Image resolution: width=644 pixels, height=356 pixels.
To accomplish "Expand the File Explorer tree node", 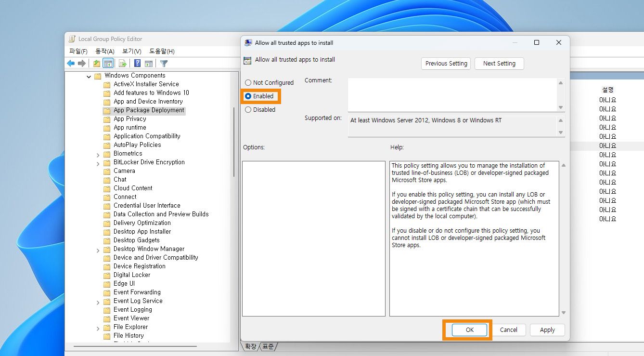I will coord(98,328).
